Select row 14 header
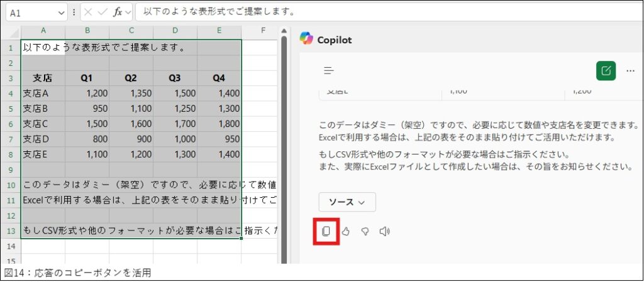Viewport: 644px width, 282px height. click(11, 247)
